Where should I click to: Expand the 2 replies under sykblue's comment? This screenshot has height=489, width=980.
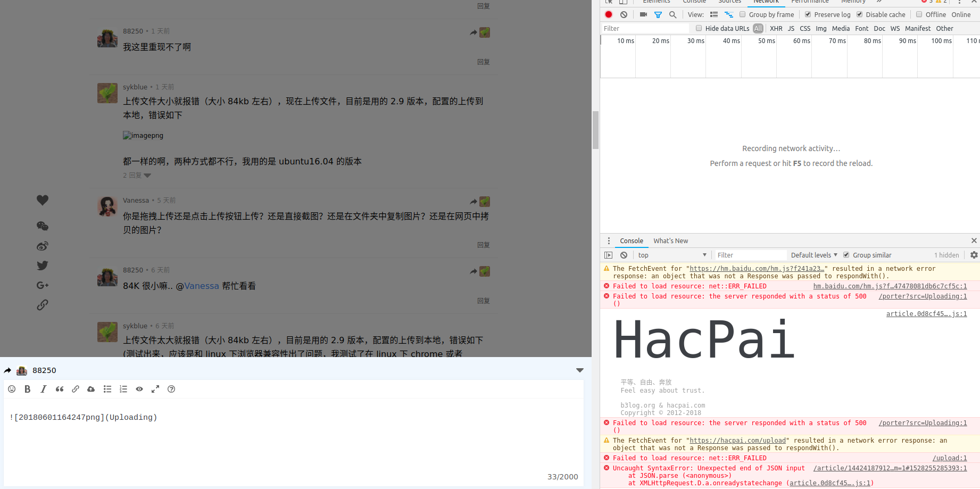[137, 175]
